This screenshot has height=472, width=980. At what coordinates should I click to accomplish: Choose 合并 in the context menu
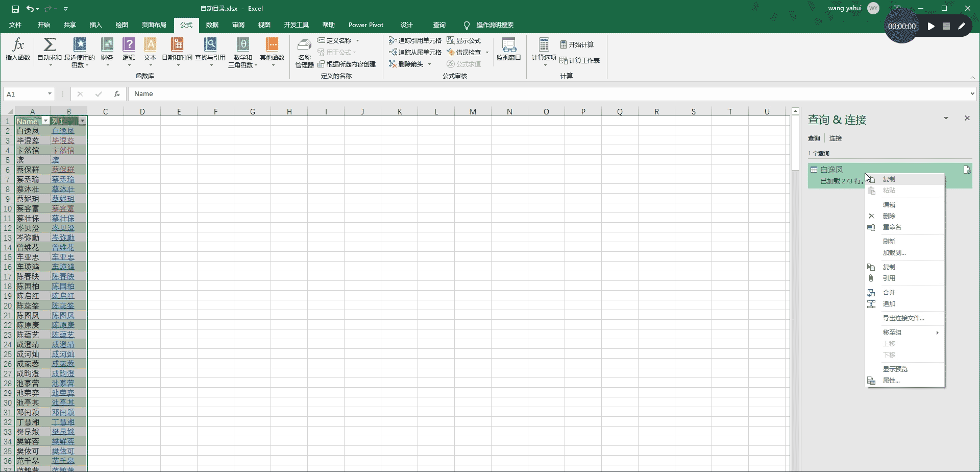point(905,293)
